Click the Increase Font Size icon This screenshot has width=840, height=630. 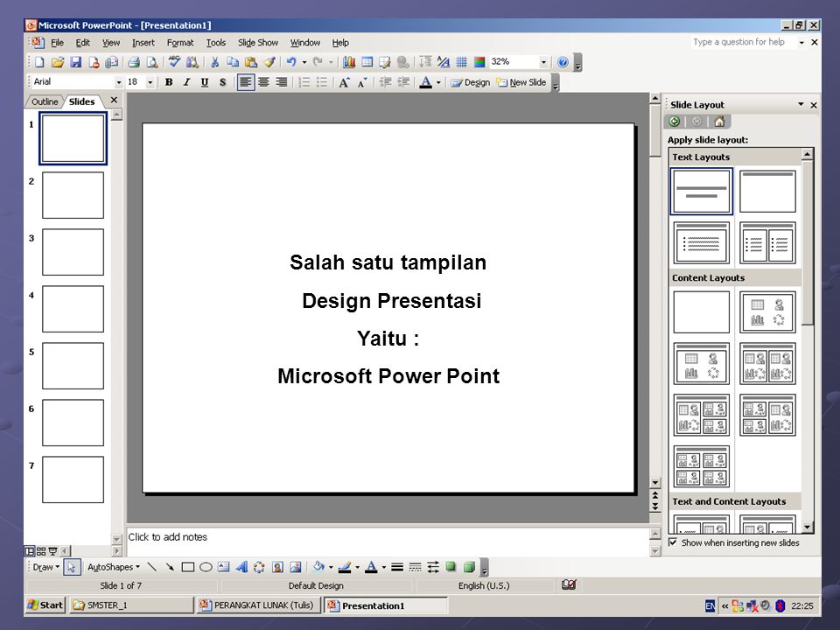pos(344,82)
